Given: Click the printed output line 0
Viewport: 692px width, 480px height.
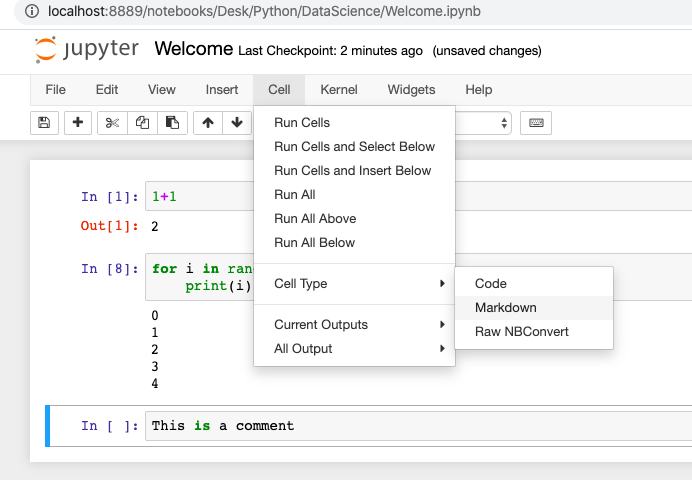Looking at the screenshot, I should click(154, 315).
